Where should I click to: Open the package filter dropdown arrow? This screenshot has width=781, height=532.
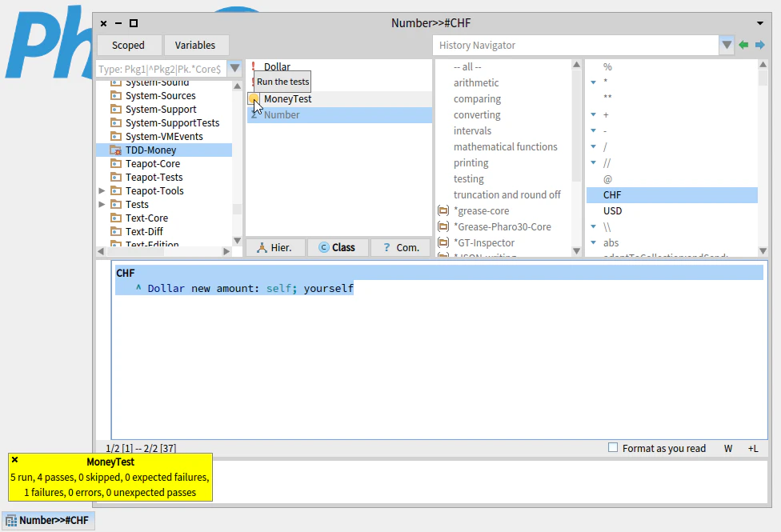click(x=234, y=68)
